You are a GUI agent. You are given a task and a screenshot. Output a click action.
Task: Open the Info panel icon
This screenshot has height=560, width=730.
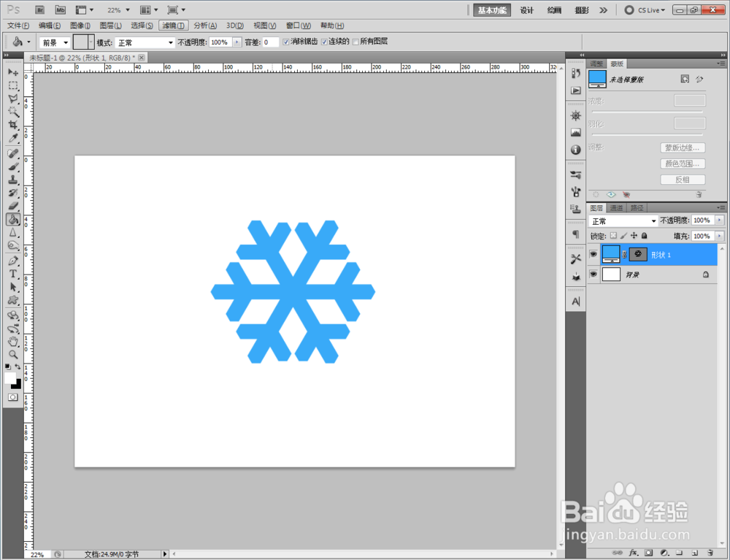coord(576,150)
